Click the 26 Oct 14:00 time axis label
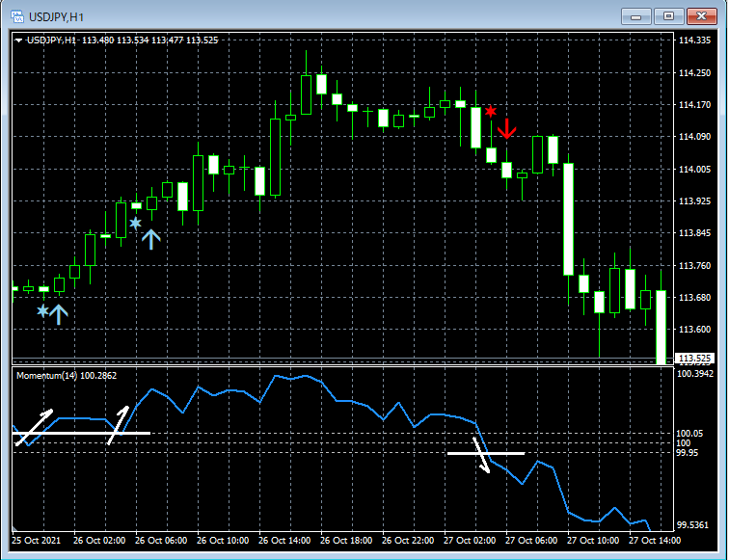Image resolution: width=729 pixels, height=560 pixels. (284, 541)
